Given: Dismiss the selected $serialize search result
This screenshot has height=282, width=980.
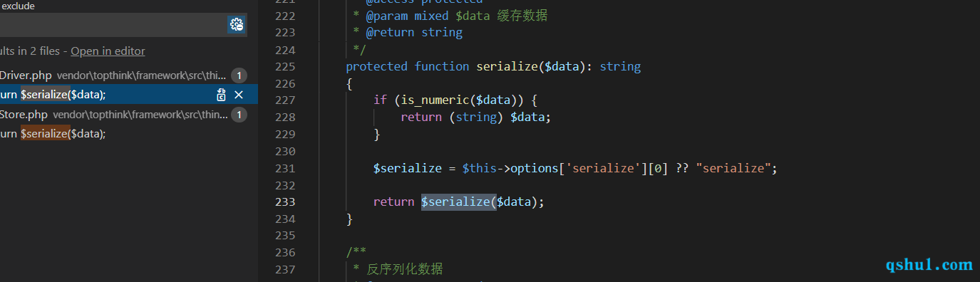Looking at the screenshot, I should (x=239, y=95).
